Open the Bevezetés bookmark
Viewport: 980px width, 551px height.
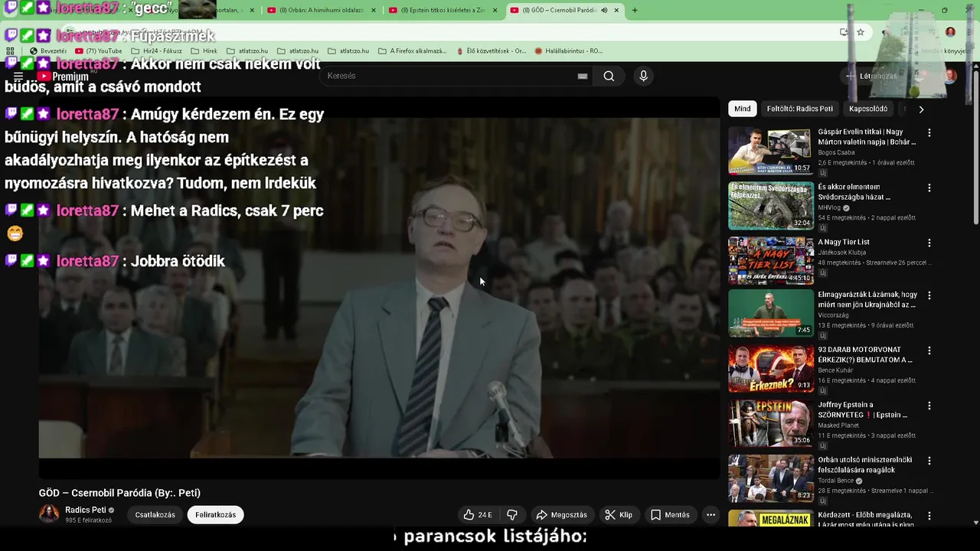click(48, 51)
